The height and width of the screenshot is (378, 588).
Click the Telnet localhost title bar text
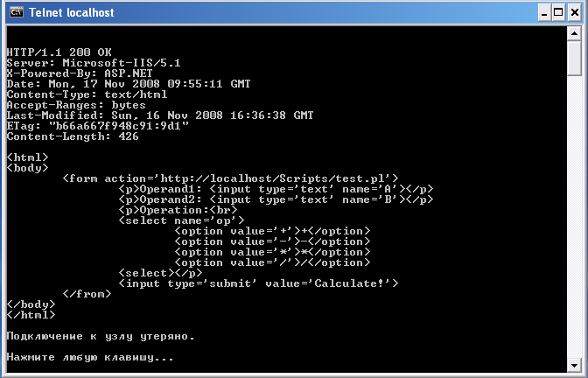[71, 13]
